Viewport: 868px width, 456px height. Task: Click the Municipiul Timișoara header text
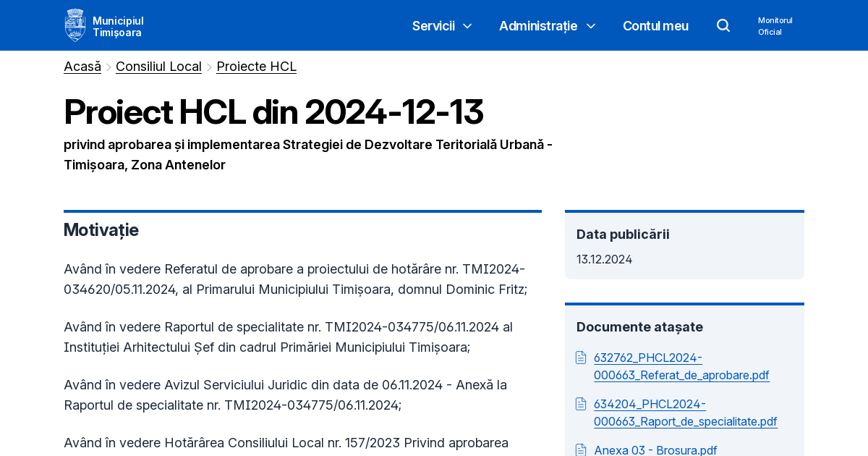(x=118, y=25)
